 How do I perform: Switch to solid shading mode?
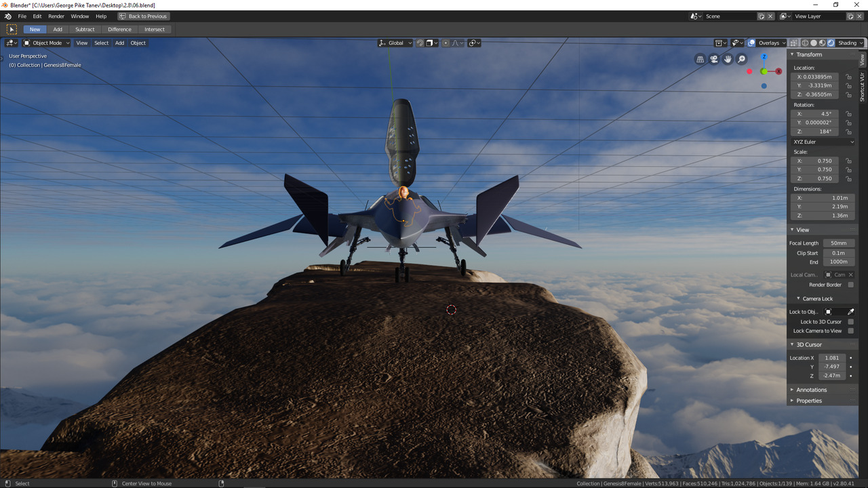[x=814, y=43]
